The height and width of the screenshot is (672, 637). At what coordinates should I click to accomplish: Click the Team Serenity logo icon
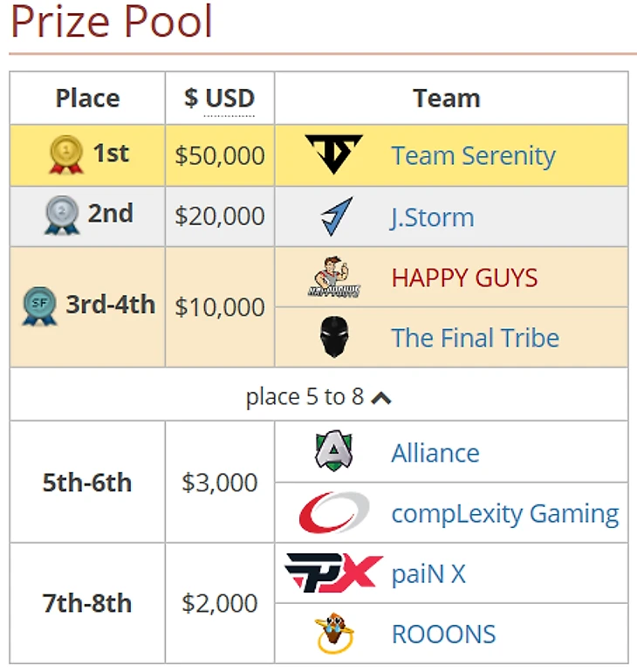click(x=333, y=154)
